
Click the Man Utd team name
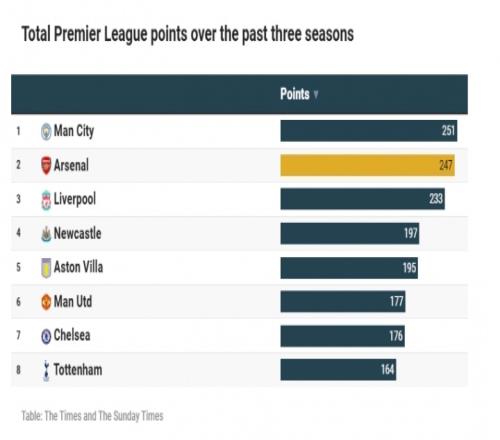(73, 301)
